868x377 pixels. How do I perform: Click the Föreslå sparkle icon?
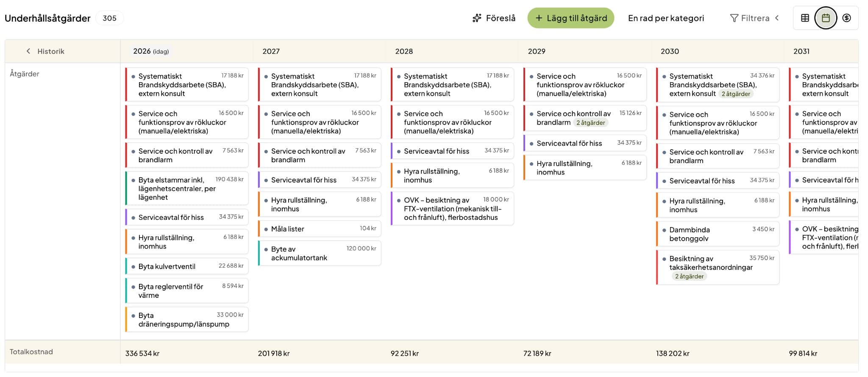pyautogui.click(x=477, y=18)
